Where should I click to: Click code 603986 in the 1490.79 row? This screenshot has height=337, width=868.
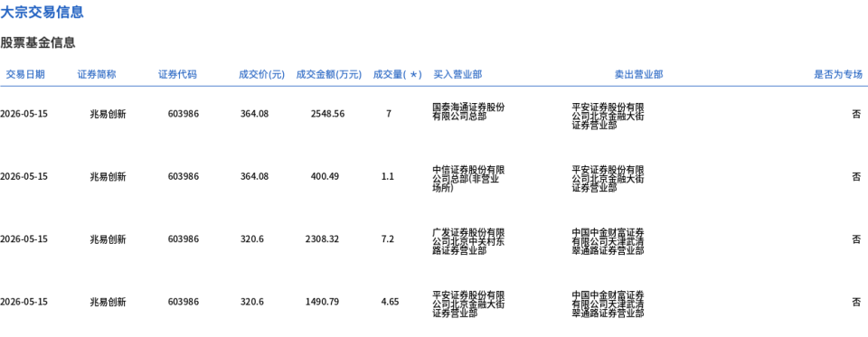[184, 302]
